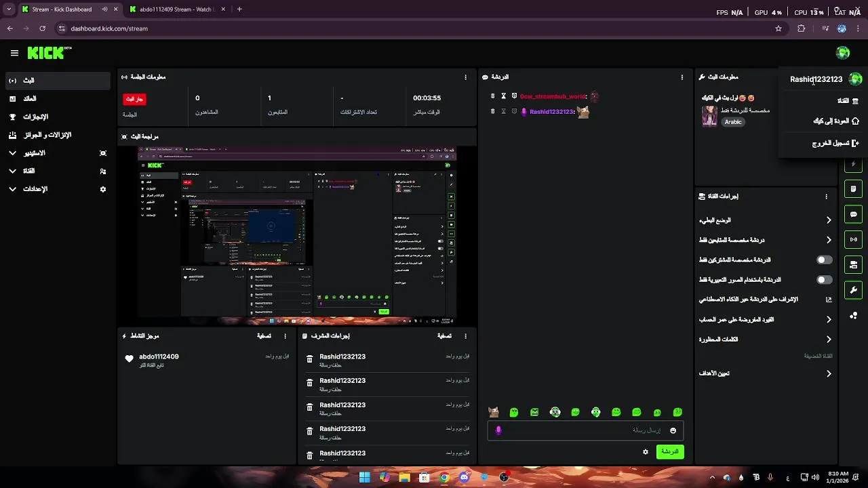Insert the cat emote from emote row
This screenshot has width=868, height=488.
[x=494, y=412]
